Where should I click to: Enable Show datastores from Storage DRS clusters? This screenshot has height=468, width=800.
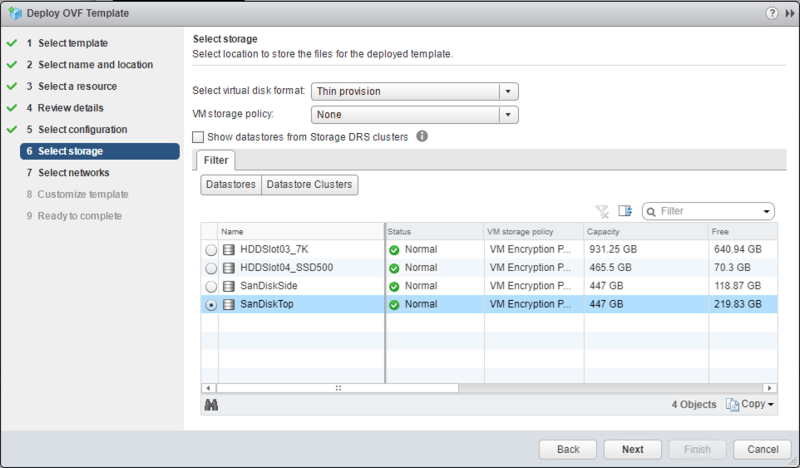click(198, 137)
